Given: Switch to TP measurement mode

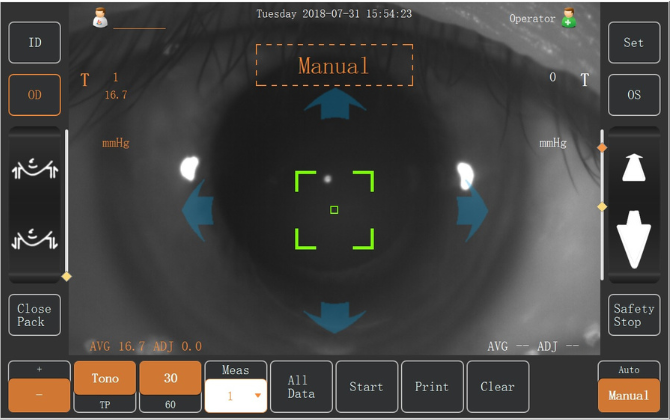Looking at the screenshot, I should pyautogui.click(x=105, y=404).
